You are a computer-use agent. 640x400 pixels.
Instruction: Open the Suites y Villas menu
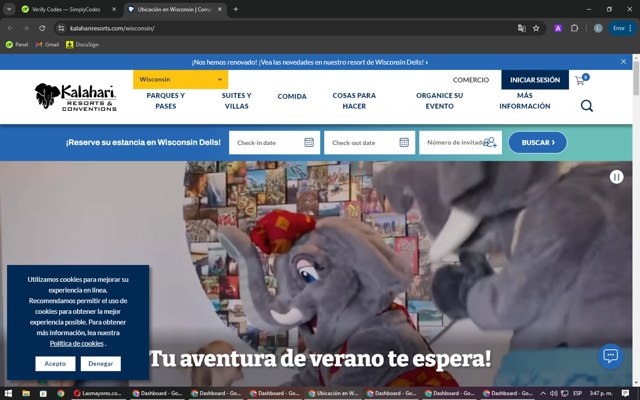click(x=236, y=101)
